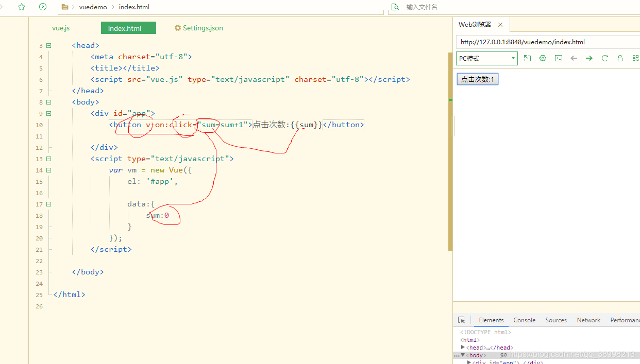Click the QR code icon in browser toolbar
Screen dimensions: 640x364
click(x=635, y=58)
